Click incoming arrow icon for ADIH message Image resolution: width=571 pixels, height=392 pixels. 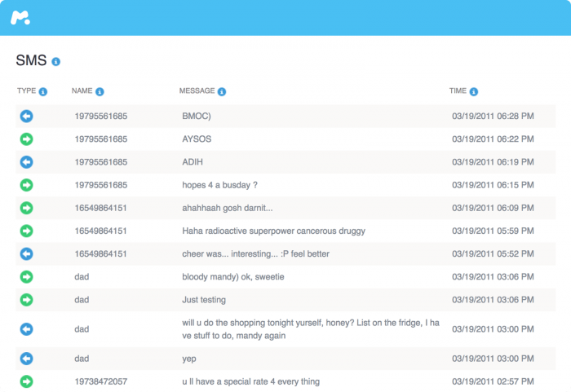click(27, 162)
